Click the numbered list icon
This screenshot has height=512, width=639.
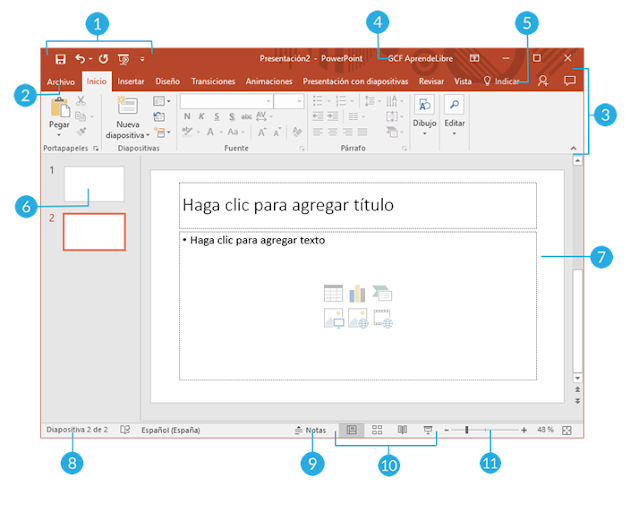click(x=341, y=101)
